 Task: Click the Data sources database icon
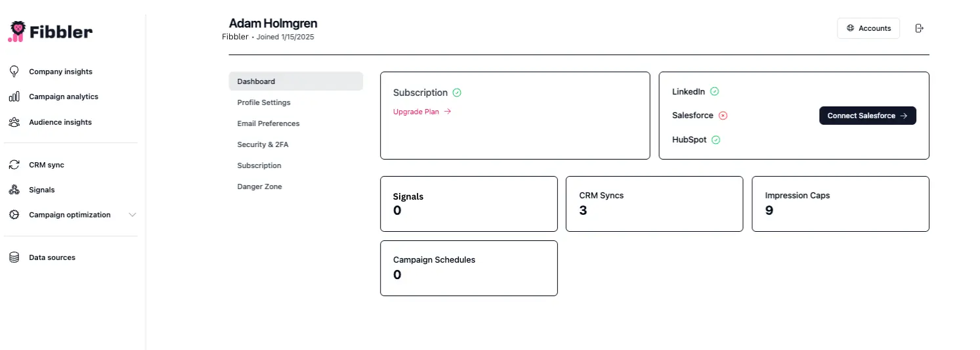14,257
